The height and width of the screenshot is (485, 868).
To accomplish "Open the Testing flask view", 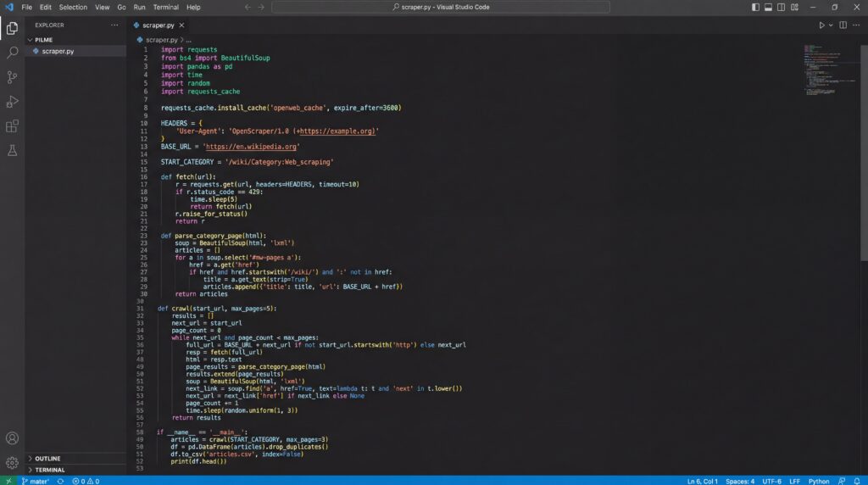I will click(x=12, y=151).
